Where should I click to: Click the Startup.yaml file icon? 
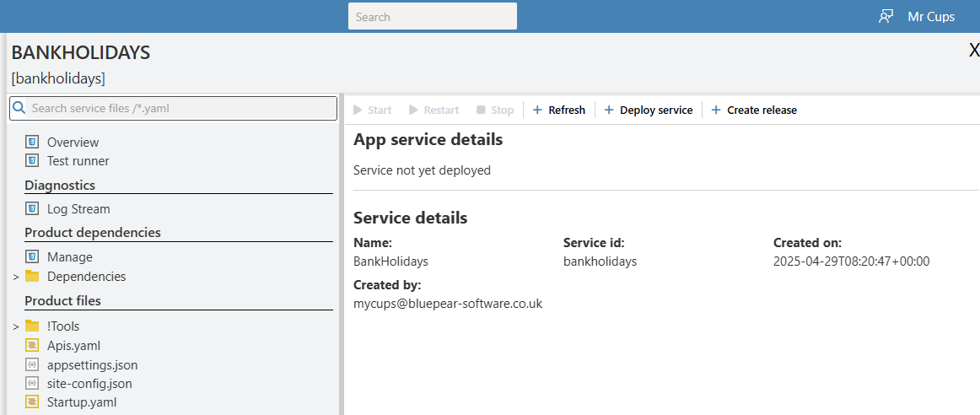pyautogui.click(x=32, y=402)
